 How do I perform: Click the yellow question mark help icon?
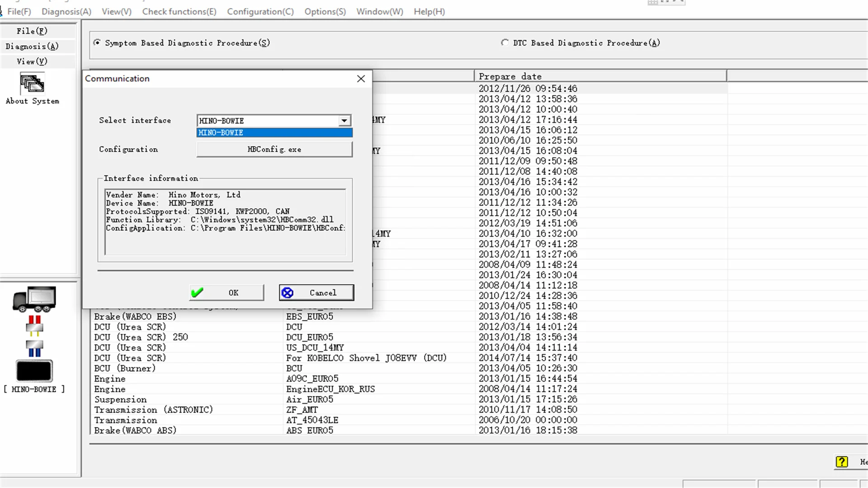click(x=842, y=462)
